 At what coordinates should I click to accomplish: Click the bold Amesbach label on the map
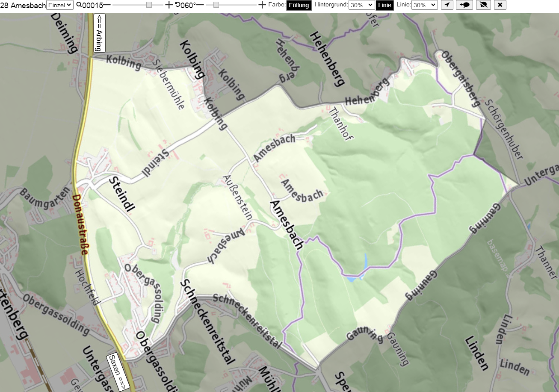(x=287, y=225)
